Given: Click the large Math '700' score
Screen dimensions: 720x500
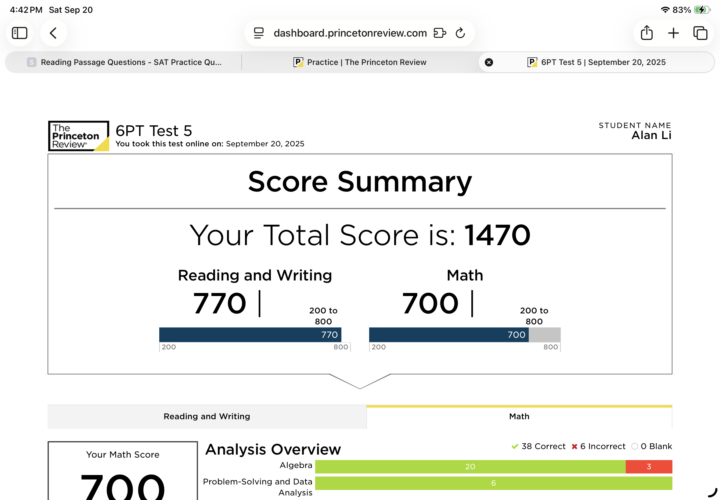Looking at the screenshot, I should 430,303.
